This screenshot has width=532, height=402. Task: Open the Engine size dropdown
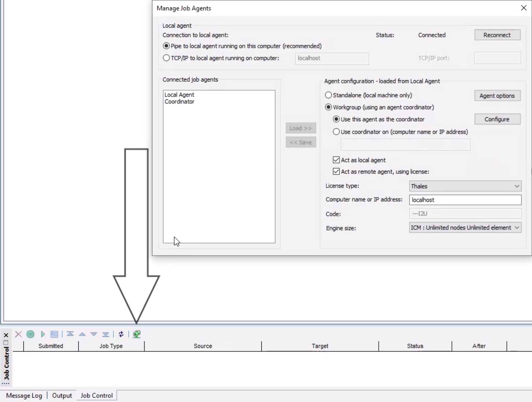pos(465,228)
